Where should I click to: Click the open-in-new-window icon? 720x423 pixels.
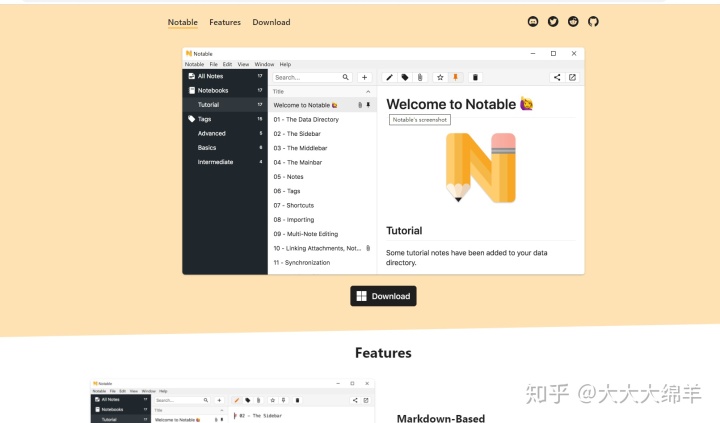click(x=572, y=77)
